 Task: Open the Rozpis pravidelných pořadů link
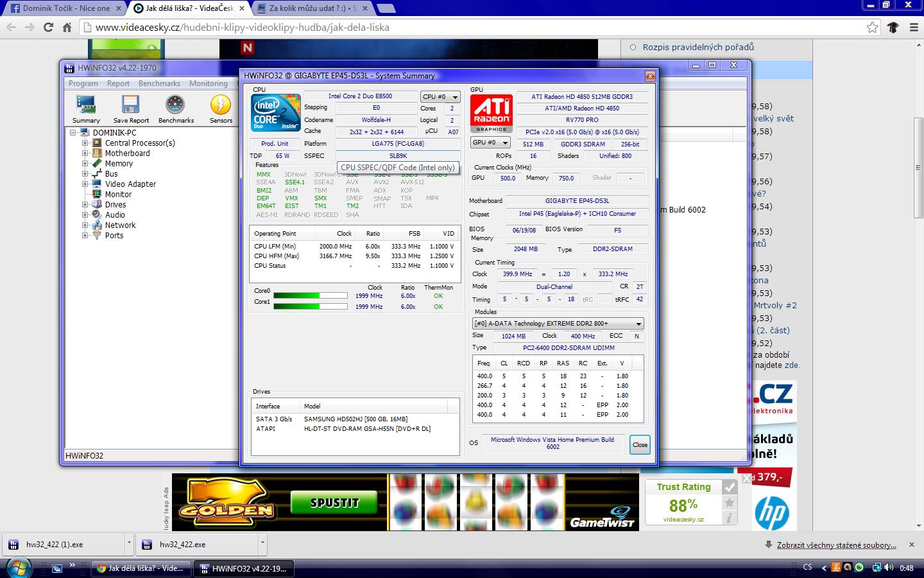(698, 47)
